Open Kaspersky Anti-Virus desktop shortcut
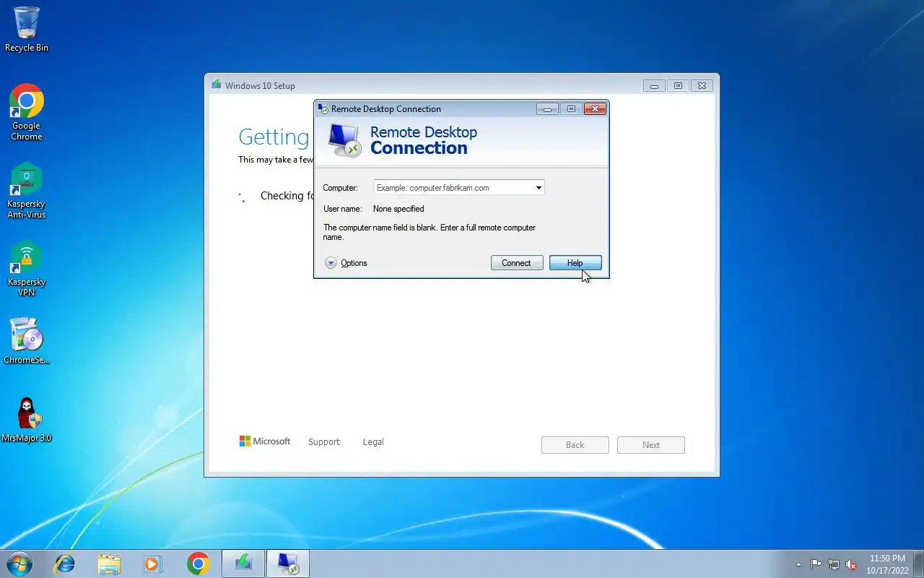Viewport: 924px width, 578px height. click(27, 191)
